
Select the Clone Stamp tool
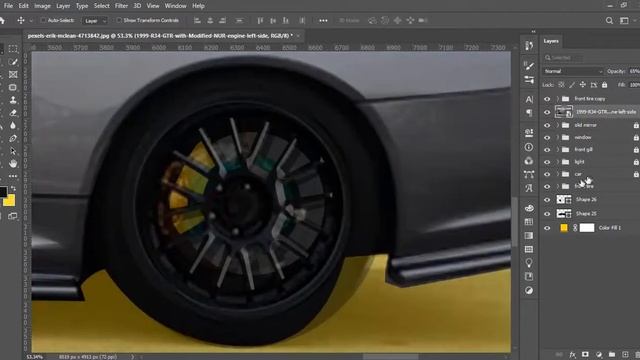(x=13, y=100)
